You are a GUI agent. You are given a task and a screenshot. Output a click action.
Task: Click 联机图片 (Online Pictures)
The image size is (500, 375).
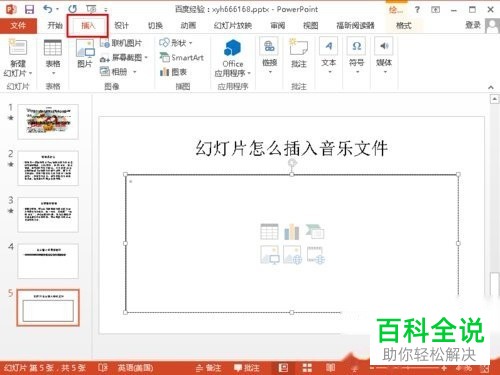tap(121, 43)
